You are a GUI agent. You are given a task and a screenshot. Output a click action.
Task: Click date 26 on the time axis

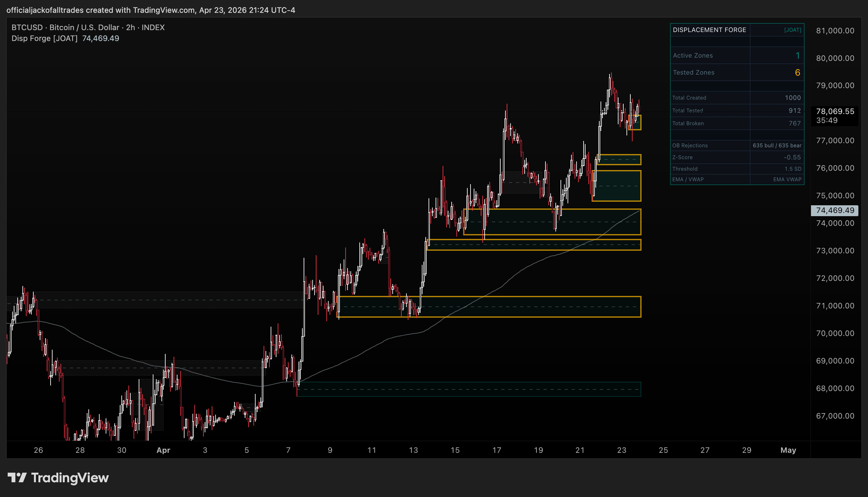point(38,450)
